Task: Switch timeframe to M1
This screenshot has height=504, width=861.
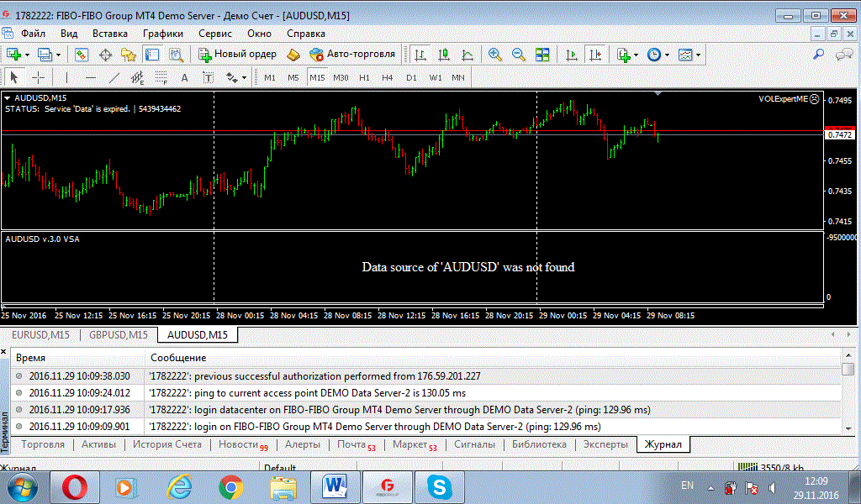Action: (270, 78)
